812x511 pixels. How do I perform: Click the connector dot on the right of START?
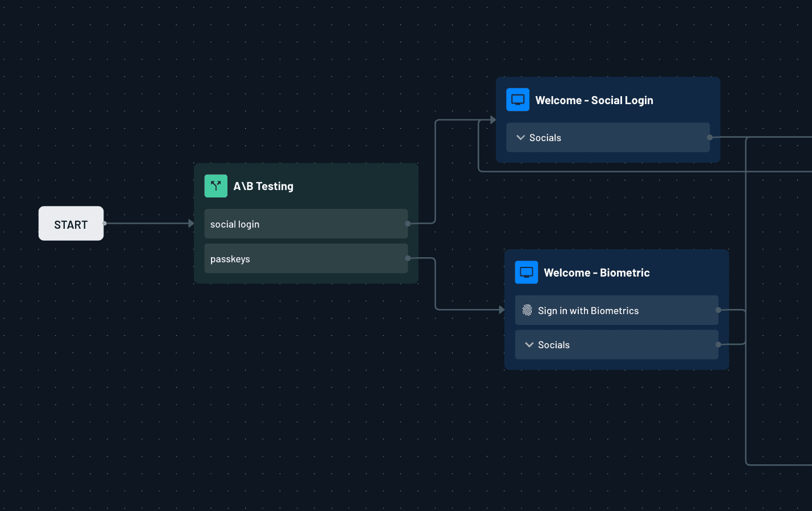point(104,224)
